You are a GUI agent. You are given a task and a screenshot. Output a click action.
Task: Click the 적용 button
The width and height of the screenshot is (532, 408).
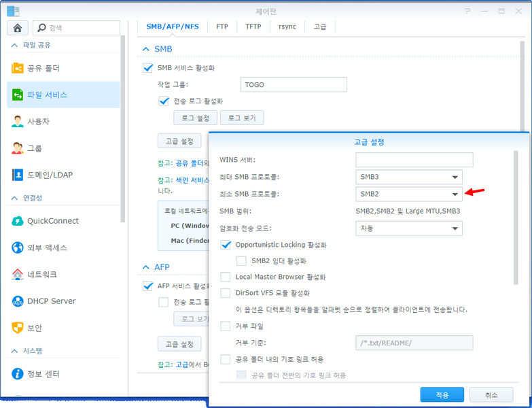tap(442, 395)
